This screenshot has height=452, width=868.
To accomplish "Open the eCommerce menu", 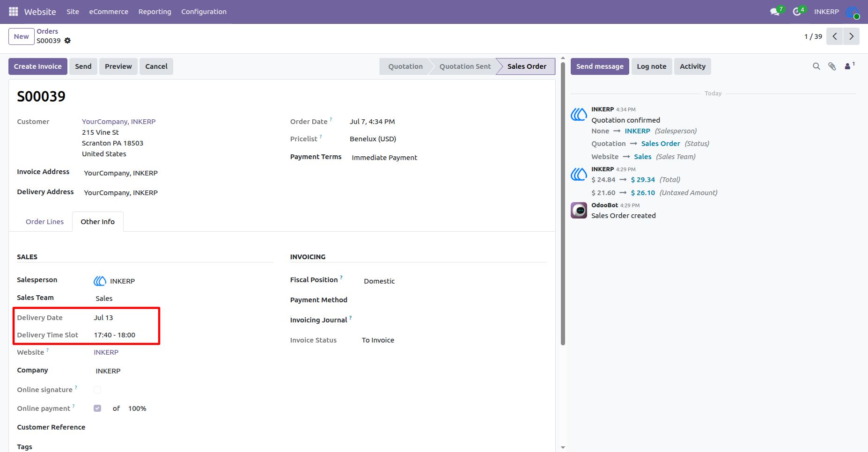I will coord(109,12).
